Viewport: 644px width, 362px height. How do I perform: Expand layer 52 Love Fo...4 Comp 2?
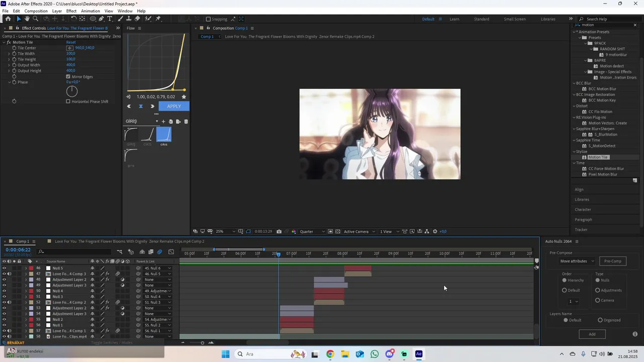tap(26, 303)
